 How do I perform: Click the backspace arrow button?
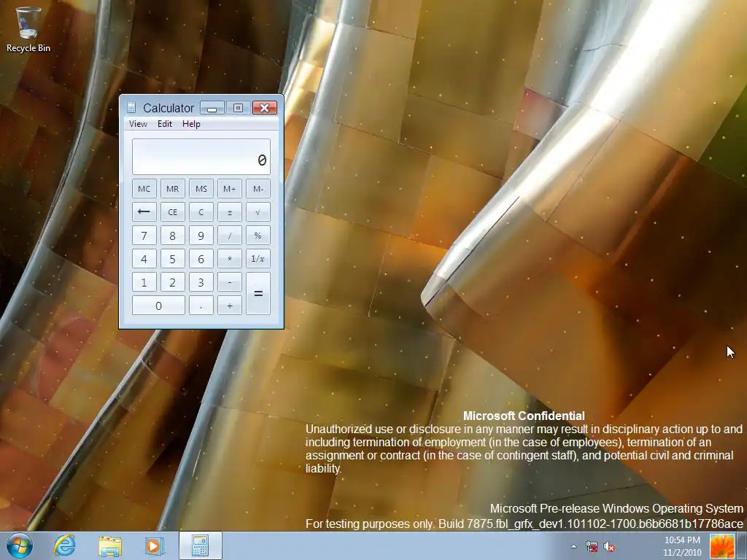tap(144, 212)
